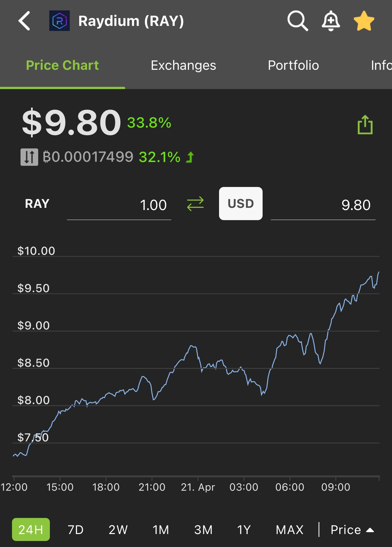
Task: Tap the Raydium coin logo
Action: click(59, 21)
